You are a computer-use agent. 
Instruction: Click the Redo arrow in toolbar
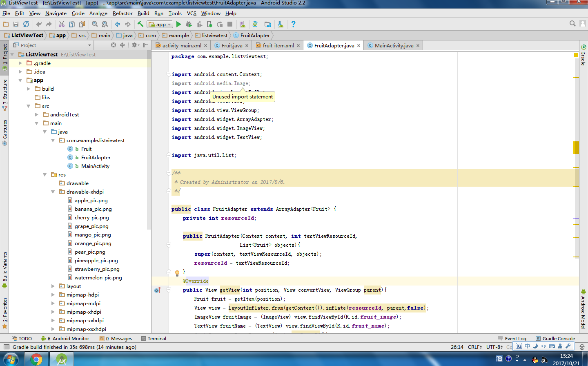click(x=49, y=24)
